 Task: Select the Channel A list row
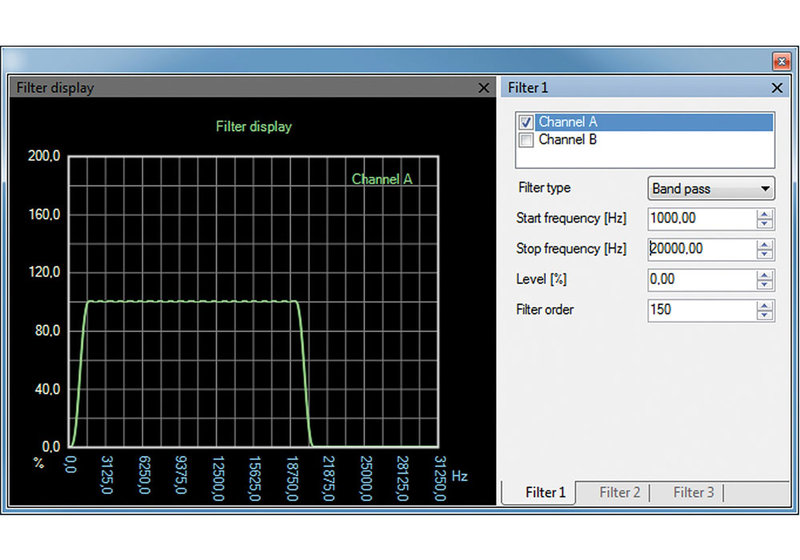tap(645, 122)
